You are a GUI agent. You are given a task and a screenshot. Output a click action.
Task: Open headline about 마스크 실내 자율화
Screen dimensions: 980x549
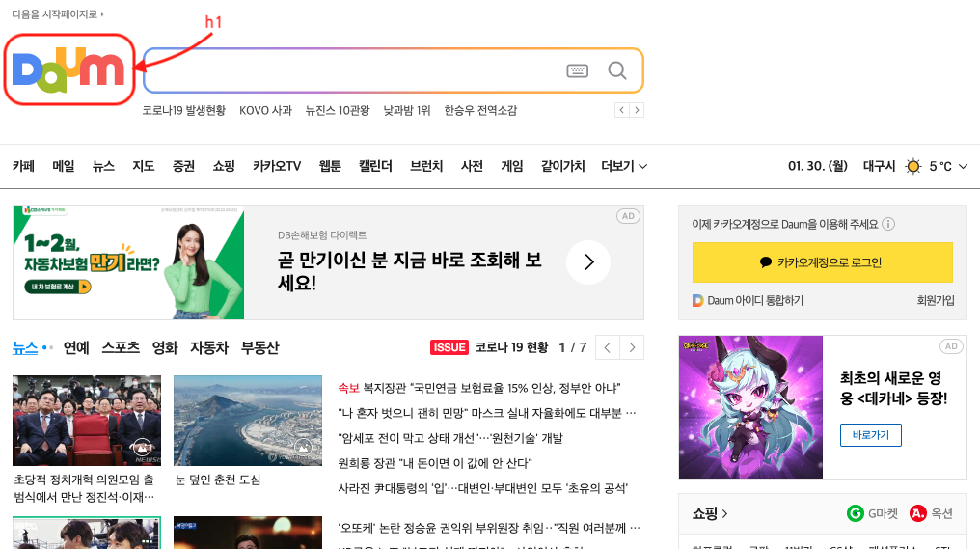[x=487, y=413]
